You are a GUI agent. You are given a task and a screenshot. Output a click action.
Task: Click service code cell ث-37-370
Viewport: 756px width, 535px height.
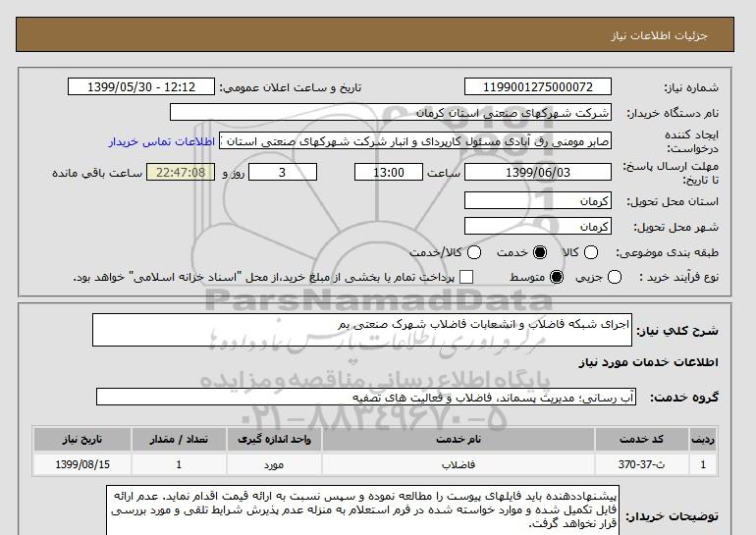pyautogui.click(x=642, y=464)
